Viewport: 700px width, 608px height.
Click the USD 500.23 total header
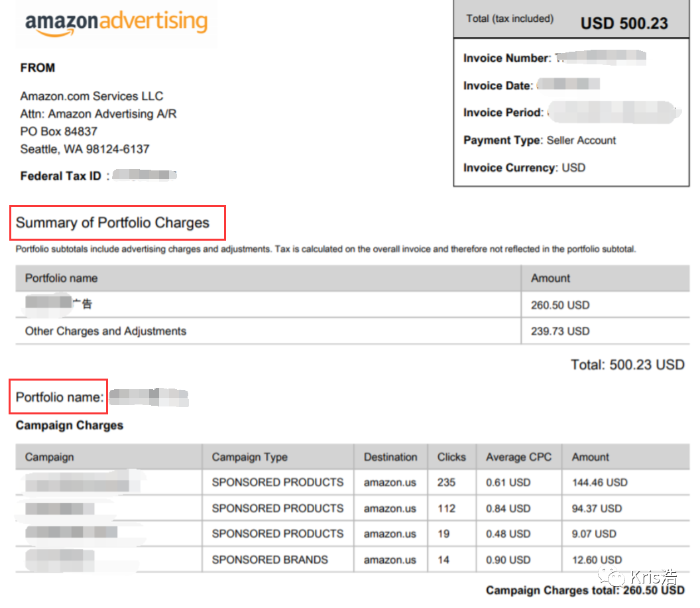point(624,23)
